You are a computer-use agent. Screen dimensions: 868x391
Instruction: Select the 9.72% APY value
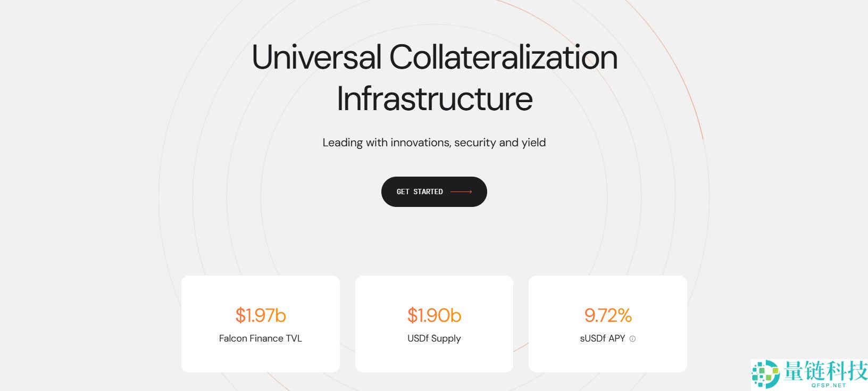pyautogui.click(x=608, y=315)
